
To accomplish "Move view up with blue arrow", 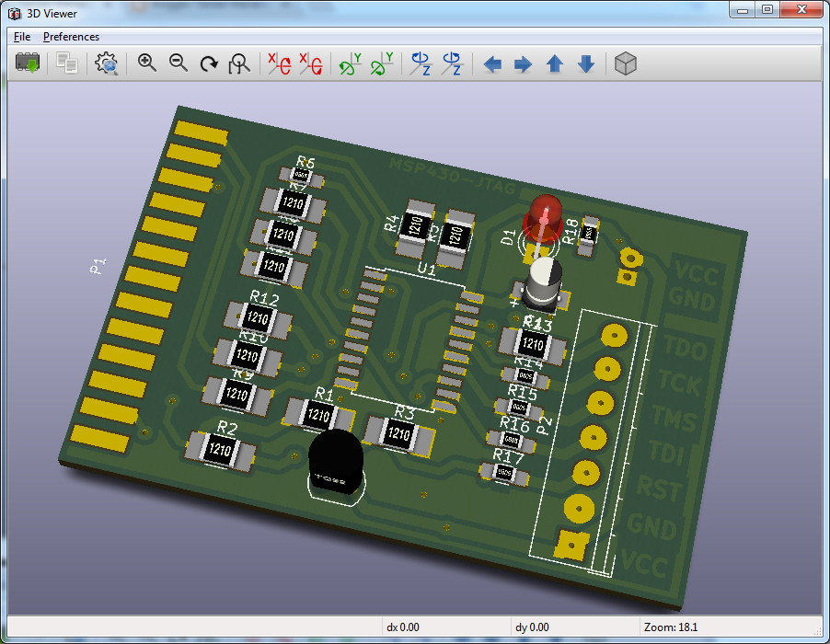I will click(554, 64).
